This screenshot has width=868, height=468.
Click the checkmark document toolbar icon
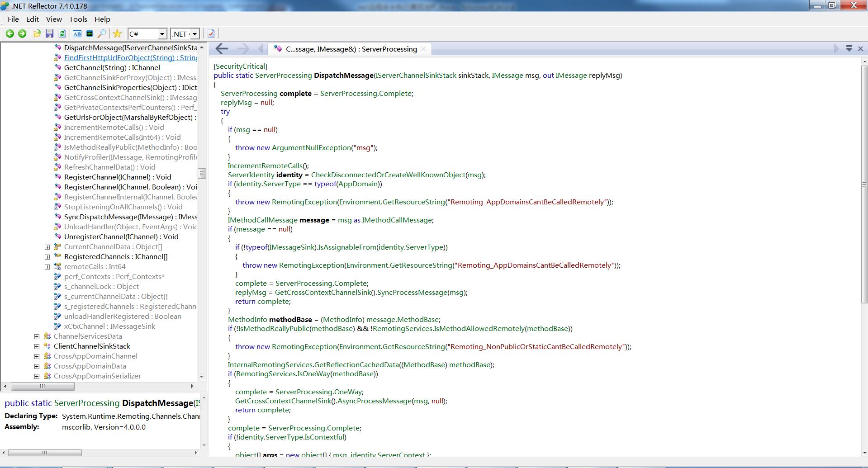tap(211, 34)
